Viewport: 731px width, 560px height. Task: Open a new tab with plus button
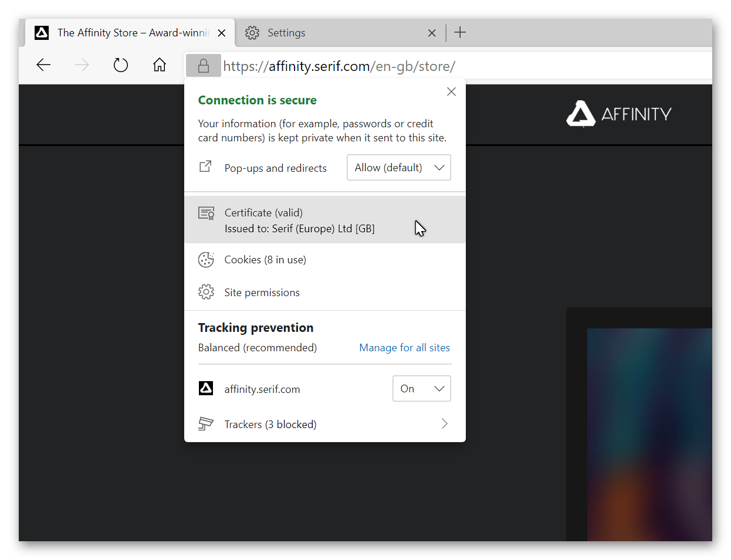[461, 32]
